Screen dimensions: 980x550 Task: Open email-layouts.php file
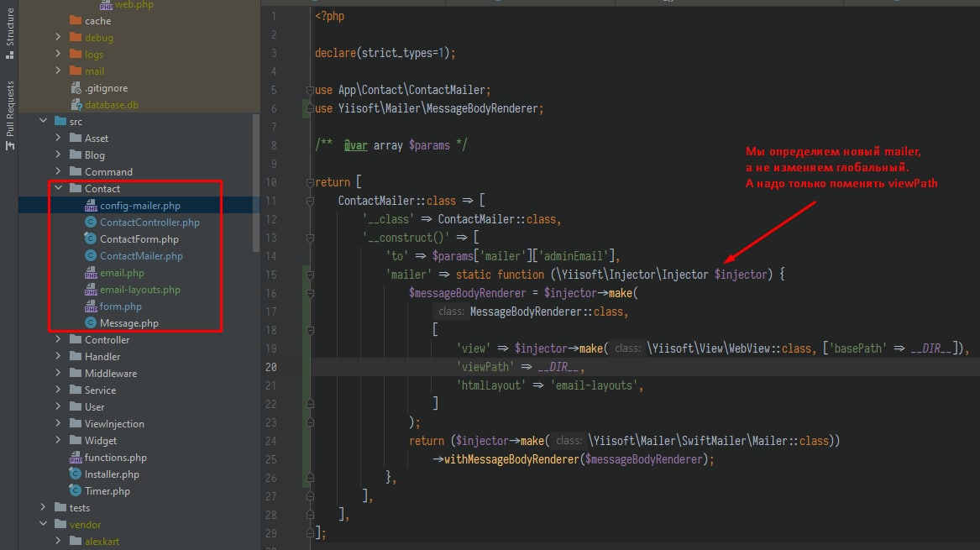140,290
